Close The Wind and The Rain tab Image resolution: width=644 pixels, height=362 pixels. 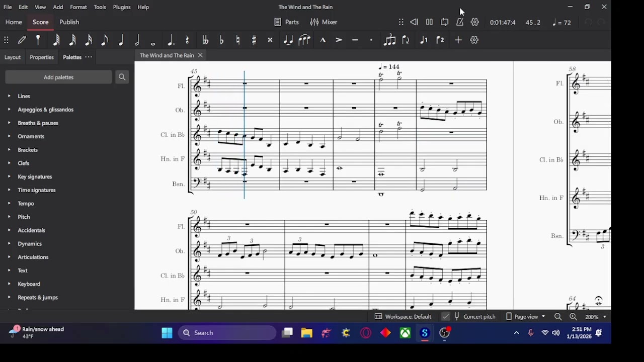[x=200, y=55]
